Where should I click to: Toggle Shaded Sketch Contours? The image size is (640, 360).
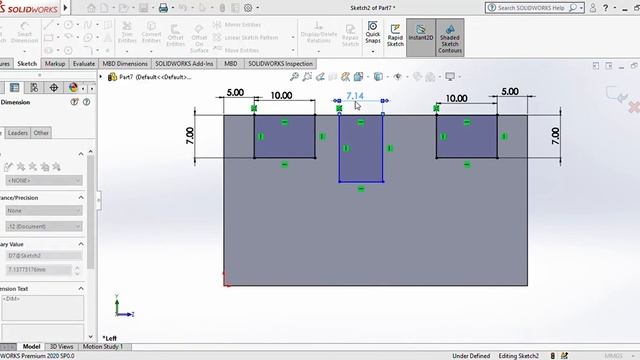450,37
